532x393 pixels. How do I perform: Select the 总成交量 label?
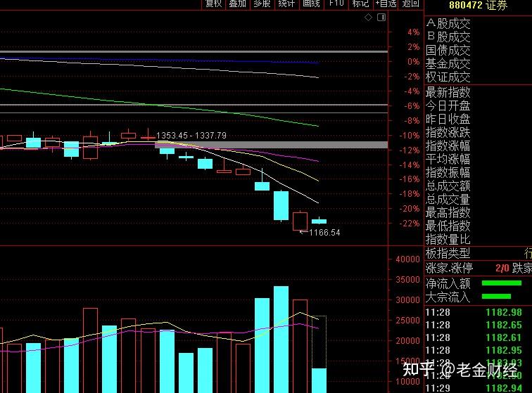448,199
